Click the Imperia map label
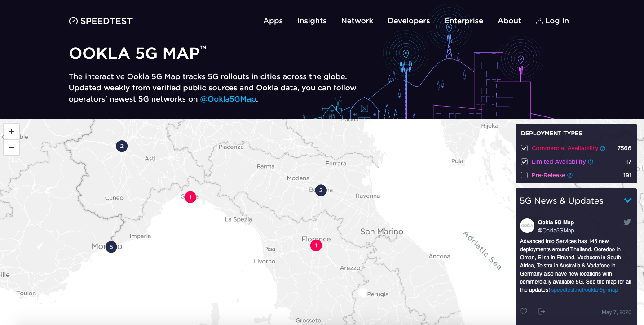The width and height of the screenshot is (644, 325). pyautogui.click(x=140, y=236)
